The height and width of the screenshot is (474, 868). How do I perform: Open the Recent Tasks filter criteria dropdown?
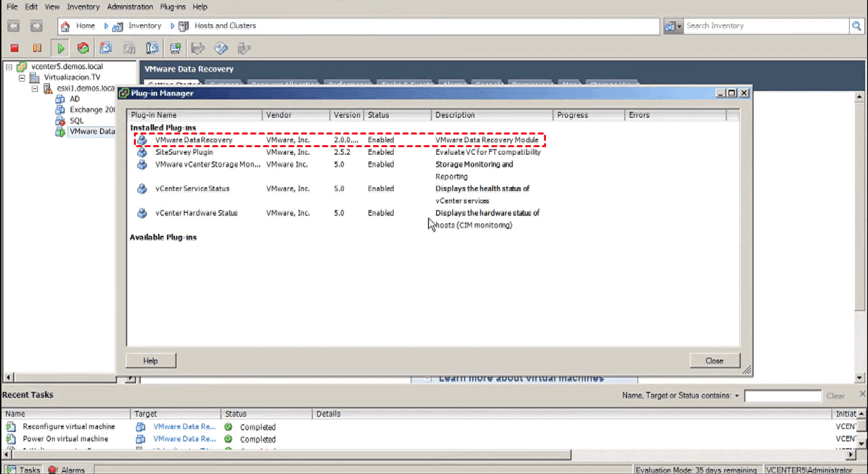[x=737, y=396]
